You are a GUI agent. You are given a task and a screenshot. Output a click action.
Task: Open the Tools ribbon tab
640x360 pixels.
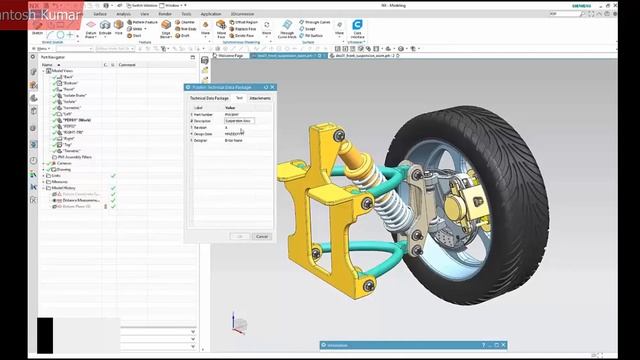pos(186,14)
